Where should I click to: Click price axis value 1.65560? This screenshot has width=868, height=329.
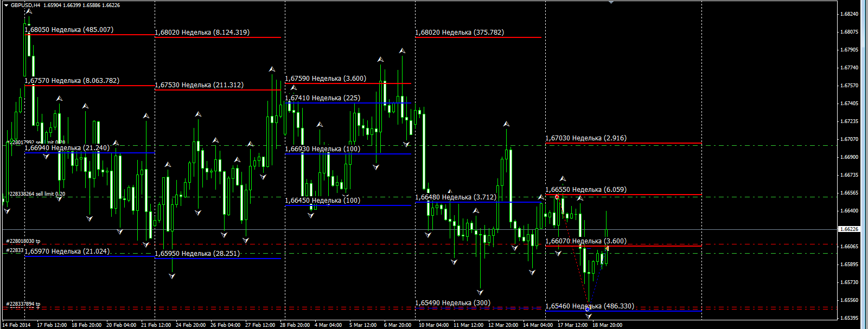(x=849, y=300)
